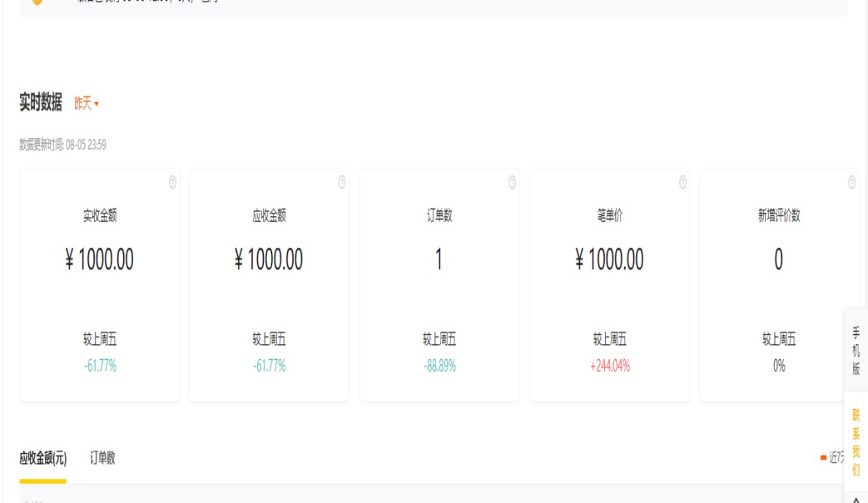Toggle the 近7天 orange legend marker
The image size is (868, 503).
[x=823, y=457]
